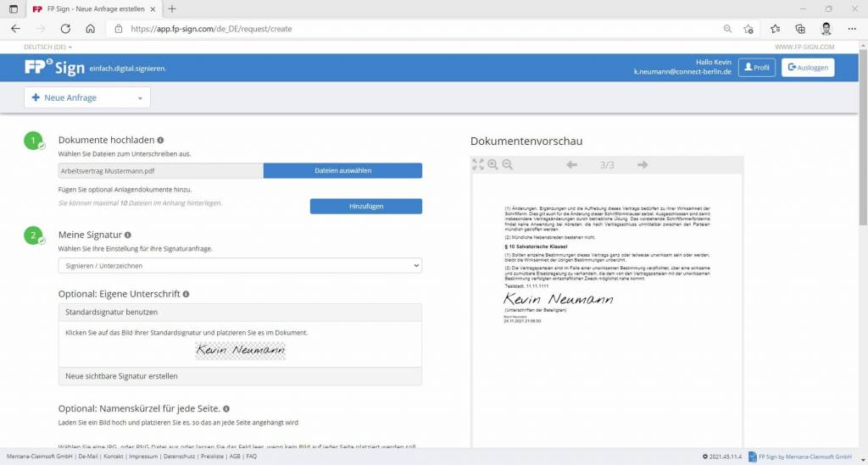Click info icon next to Dokumente hochladen

pos(160,140)
